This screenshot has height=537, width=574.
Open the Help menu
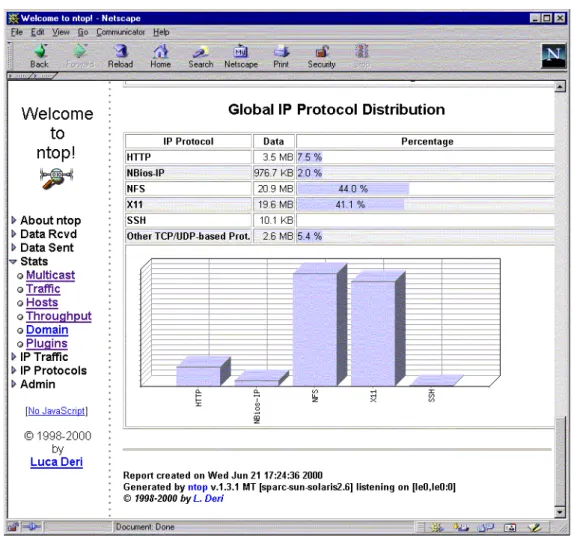click(x=161, y=32)
